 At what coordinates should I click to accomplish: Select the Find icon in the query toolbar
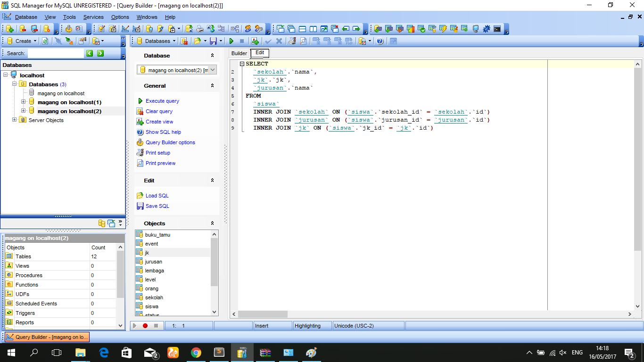click(x=303, y=41)
